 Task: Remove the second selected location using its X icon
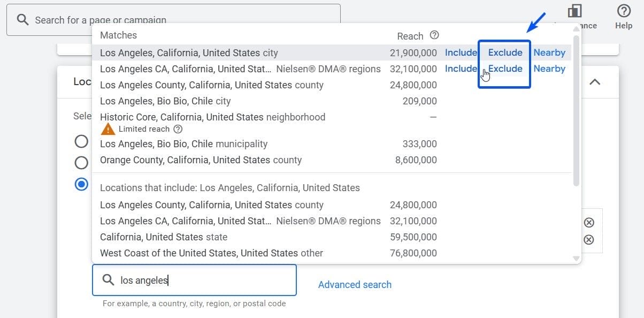click(x=589, y=240)
